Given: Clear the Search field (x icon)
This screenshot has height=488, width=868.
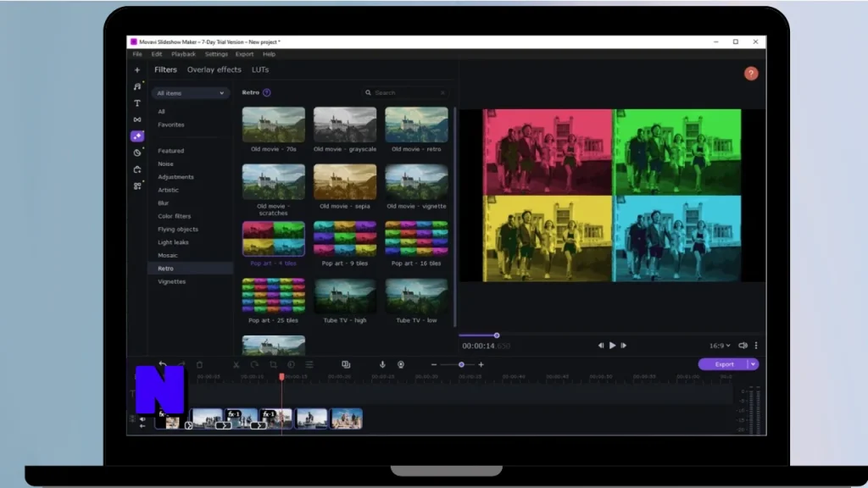Looking at the screenshot, I should point(442,93).
